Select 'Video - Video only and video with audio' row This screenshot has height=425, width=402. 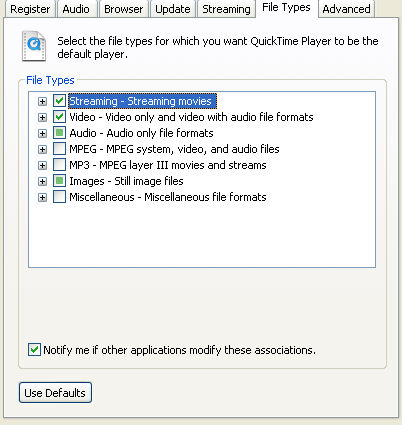pos(191,117)
